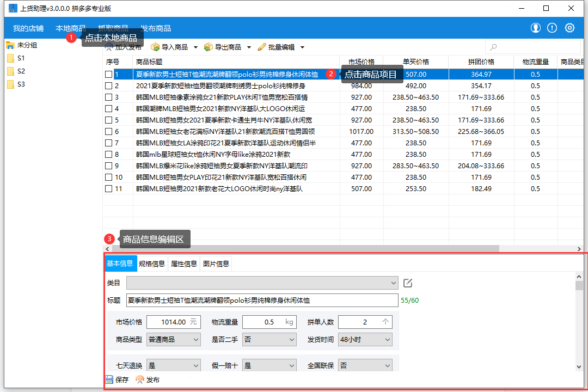Open 发布商品 menu
This screenshot has width=588, height=392.
click(x=156, y=28)
